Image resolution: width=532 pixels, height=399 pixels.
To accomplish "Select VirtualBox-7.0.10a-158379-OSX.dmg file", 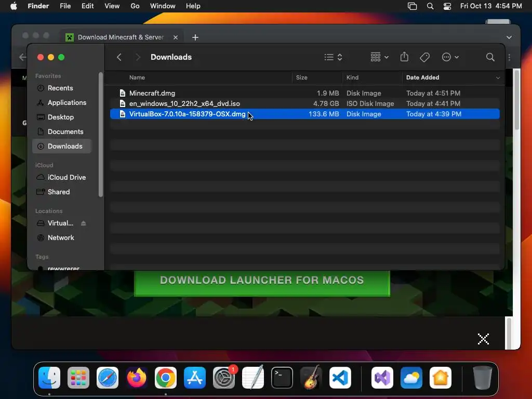I will click(304, 114).
